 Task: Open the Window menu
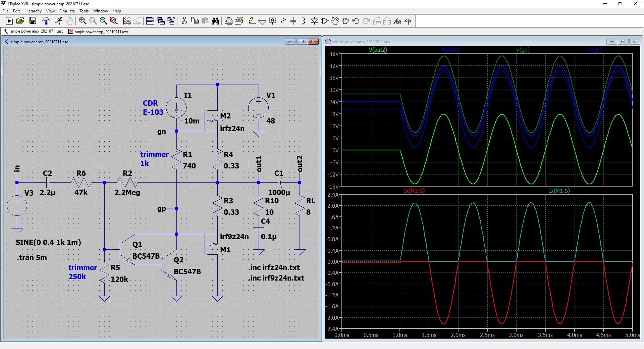[x=100, y=11]
